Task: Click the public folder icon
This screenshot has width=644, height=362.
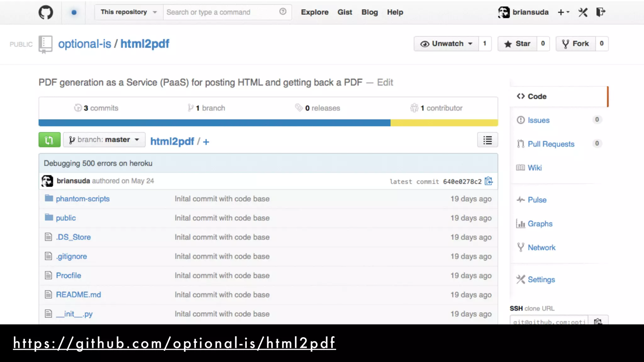Action: [x=49, y=217]
